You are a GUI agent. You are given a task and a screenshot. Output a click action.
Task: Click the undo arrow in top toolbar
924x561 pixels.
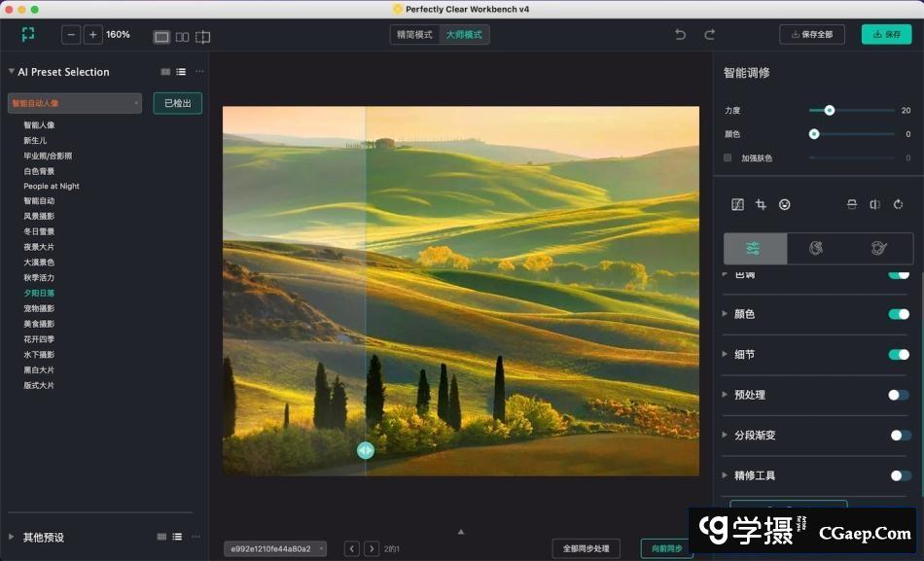click(x=681, y=35)
